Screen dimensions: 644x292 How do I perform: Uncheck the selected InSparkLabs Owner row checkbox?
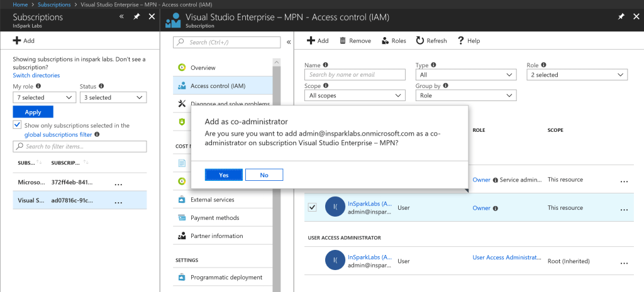(x=313, y=207)
